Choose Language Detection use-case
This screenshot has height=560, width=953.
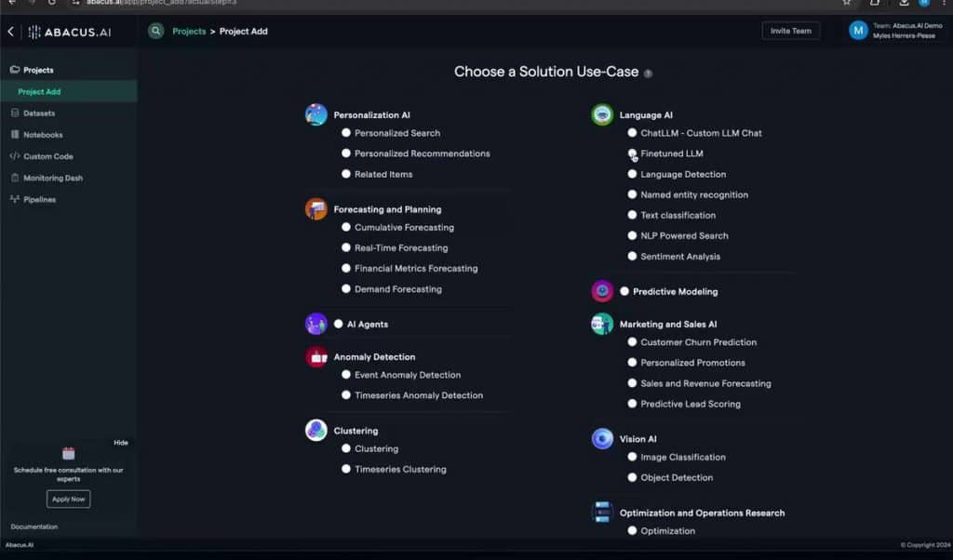click(632, 174)
